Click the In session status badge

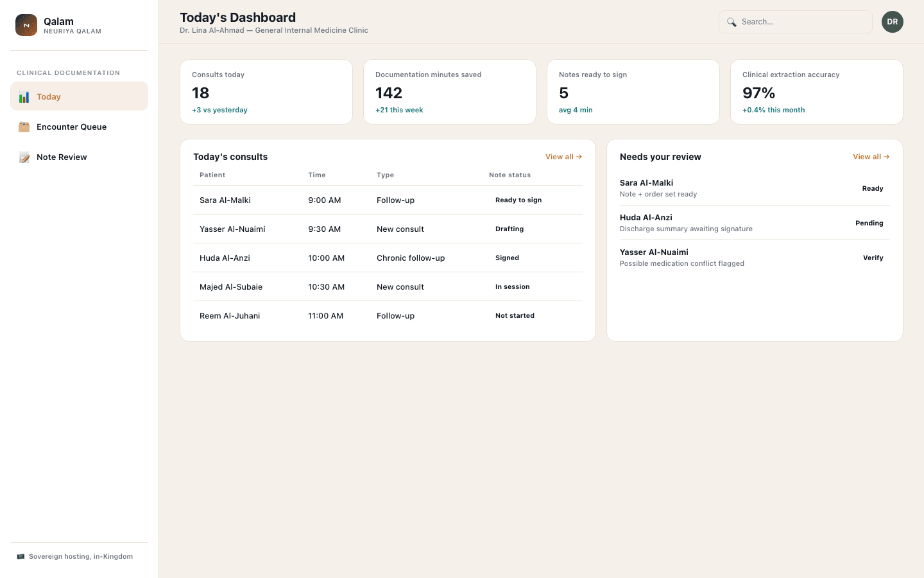513,287
